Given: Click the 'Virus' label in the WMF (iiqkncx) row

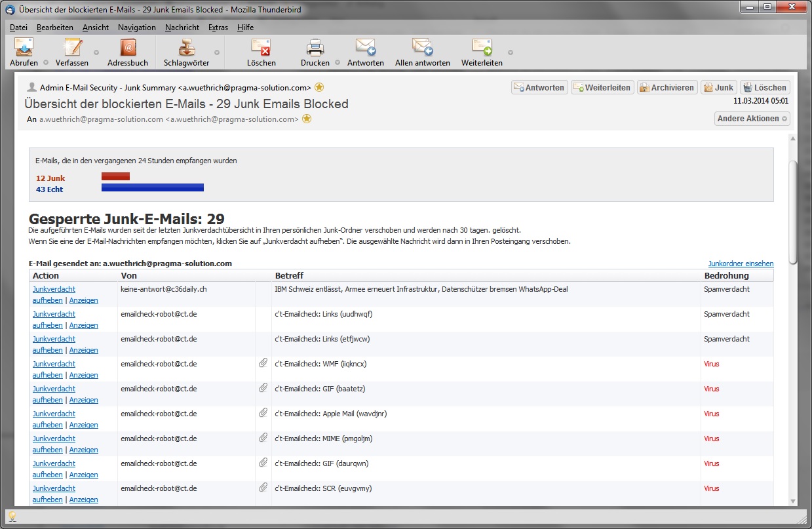Looking at the screenshot, I should click(x=712, y=364).
